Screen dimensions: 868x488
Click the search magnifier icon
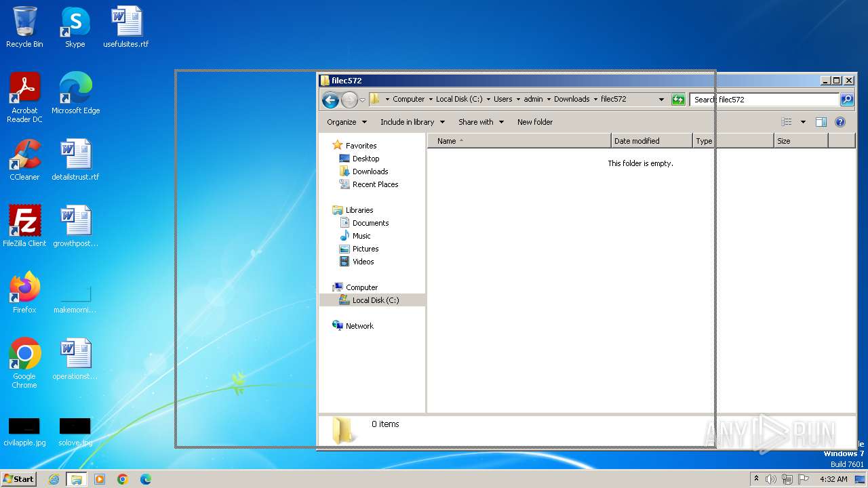[x=846, y=99]
